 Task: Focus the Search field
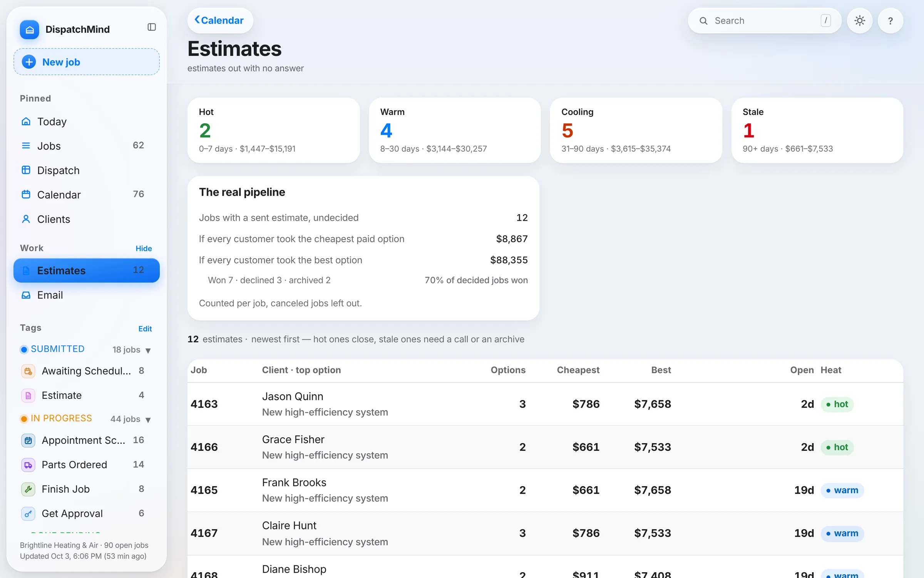point(764,21)
